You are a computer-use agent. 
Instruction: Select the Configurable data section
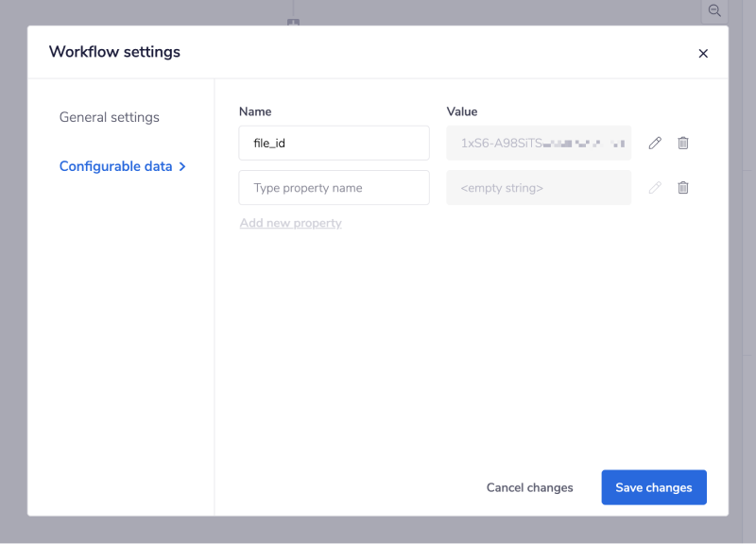[x=115, y=166]
